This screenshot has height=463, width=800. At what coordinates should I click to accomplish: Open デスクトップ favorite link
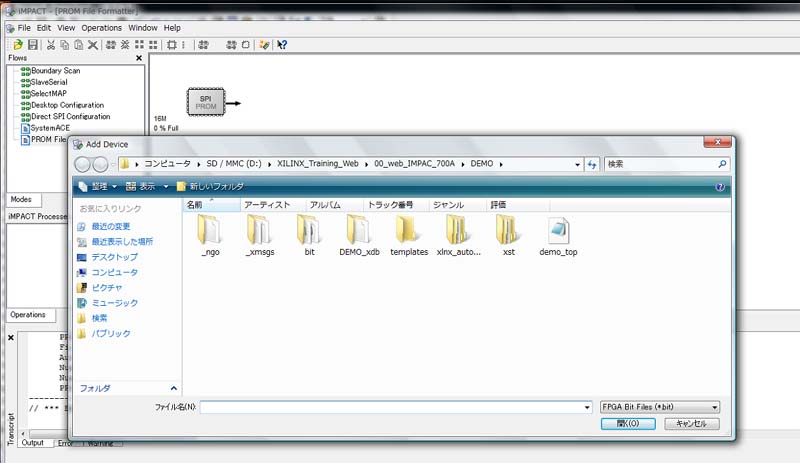108,257
